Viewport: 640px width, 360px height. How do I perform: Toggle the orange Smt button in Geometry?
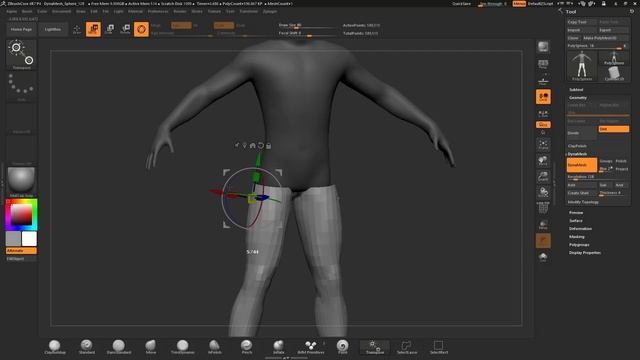tap(613, 129)
